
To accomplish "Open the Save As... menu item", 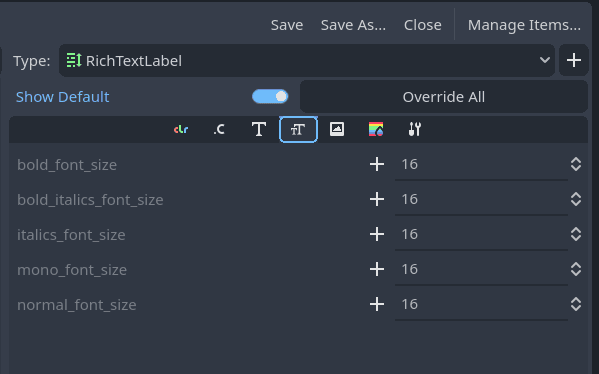I will [x=353, y=25].
